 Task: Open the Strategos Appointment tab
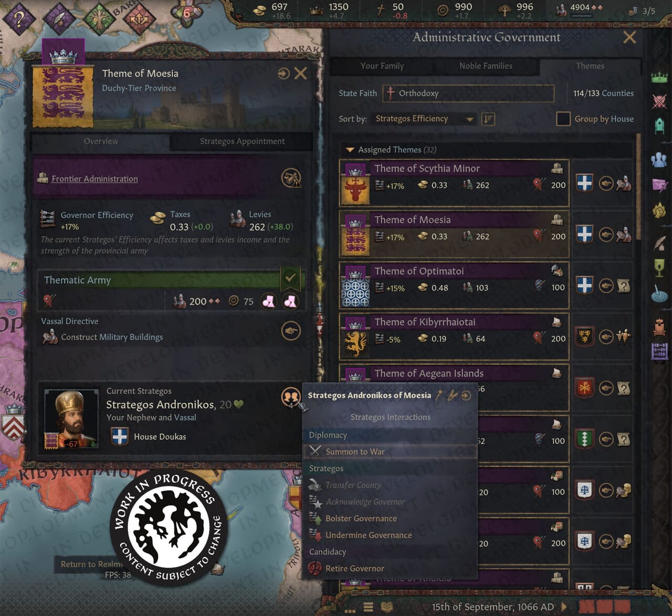point(242,141)
